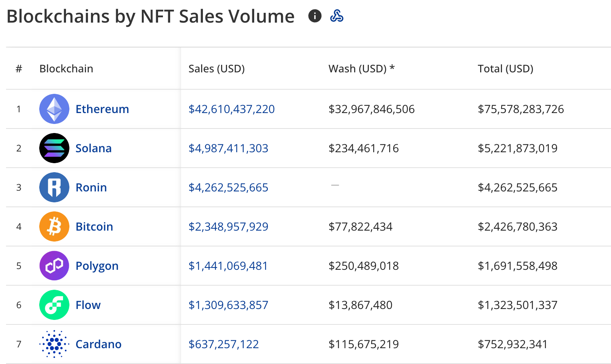Screen dimensions: 611x364
Task: Click the info icon beside the title
Action: coord(315,16)
